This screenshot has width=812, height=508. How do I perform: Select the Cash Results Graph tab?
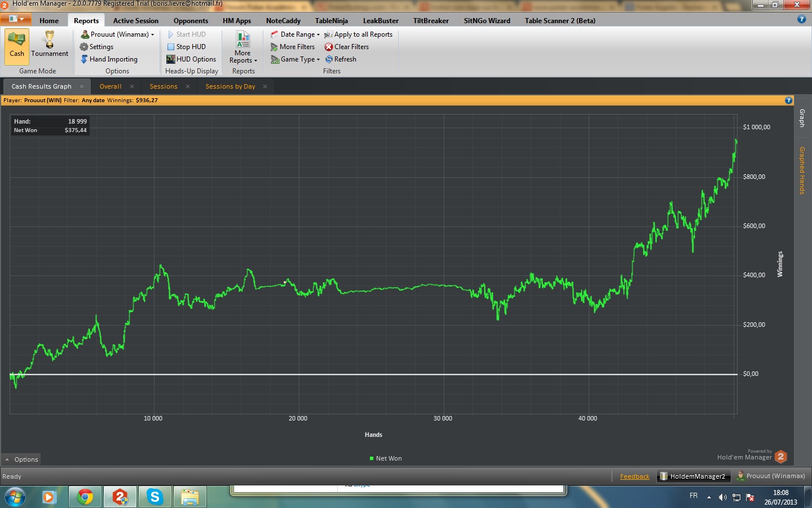pyautogui.click(x=42, y=86)
